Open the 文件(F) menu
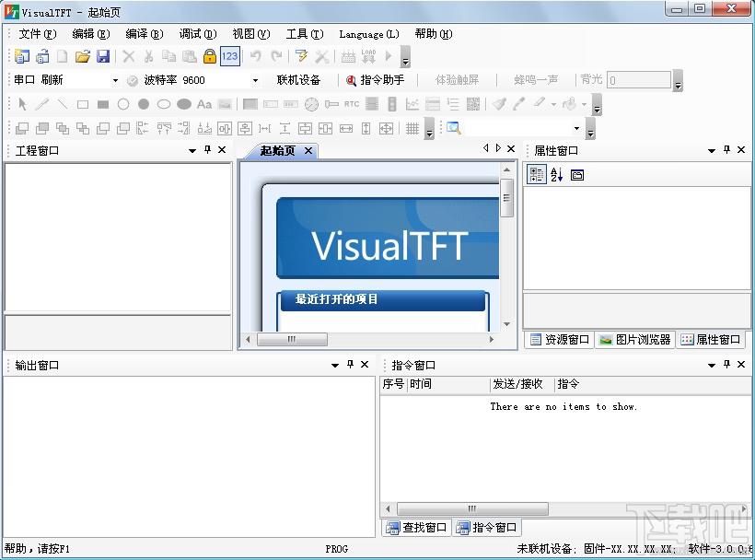 point(38,34)
